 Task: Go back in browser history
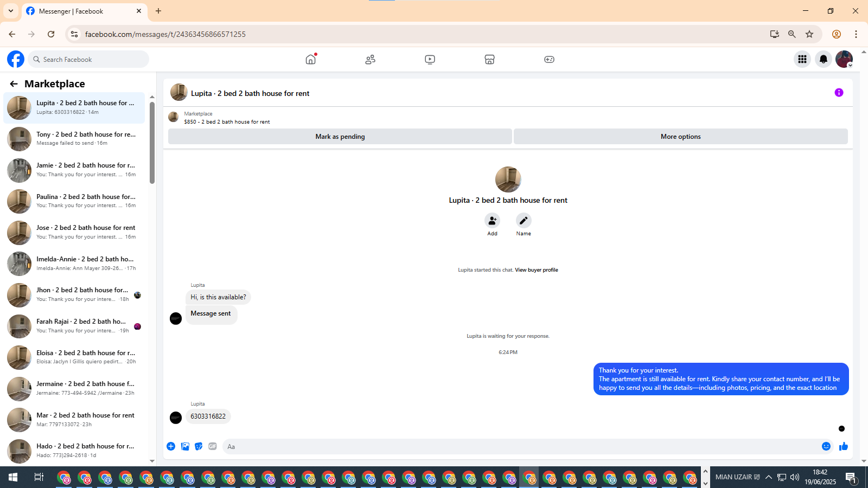click(x=12, y=34)
